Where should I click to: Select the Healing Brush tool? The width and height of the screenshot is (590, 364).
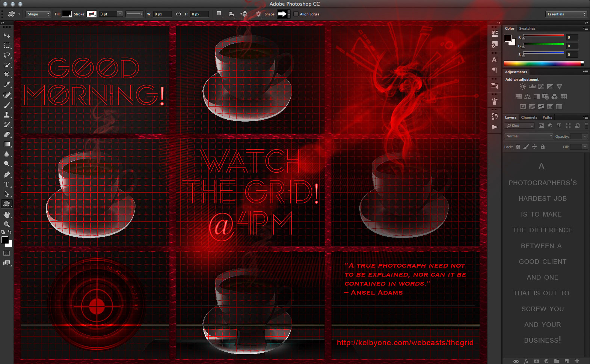7,95
